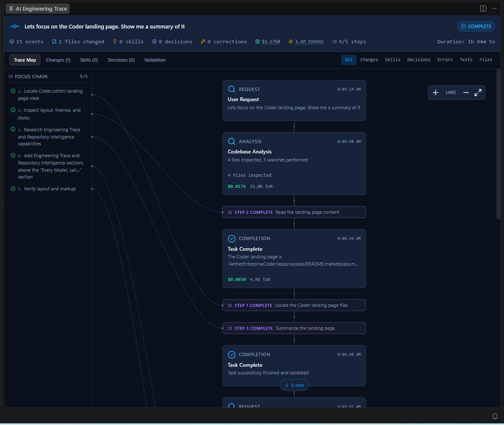The height and width of the screenshot is (425, 504).
Task: Select the All filter
Action: pyautogui.click(x=349, y=59)
